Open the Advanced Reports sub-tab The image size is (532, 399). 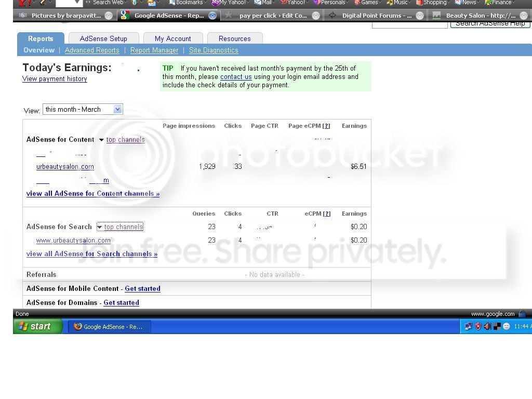(x=92, y=50)
